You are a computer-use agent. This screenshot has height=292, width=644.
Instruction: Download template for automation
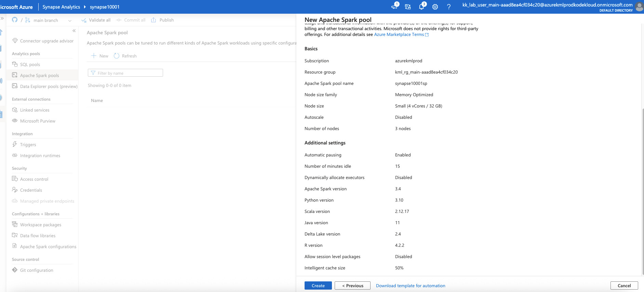tap(411, 286)
